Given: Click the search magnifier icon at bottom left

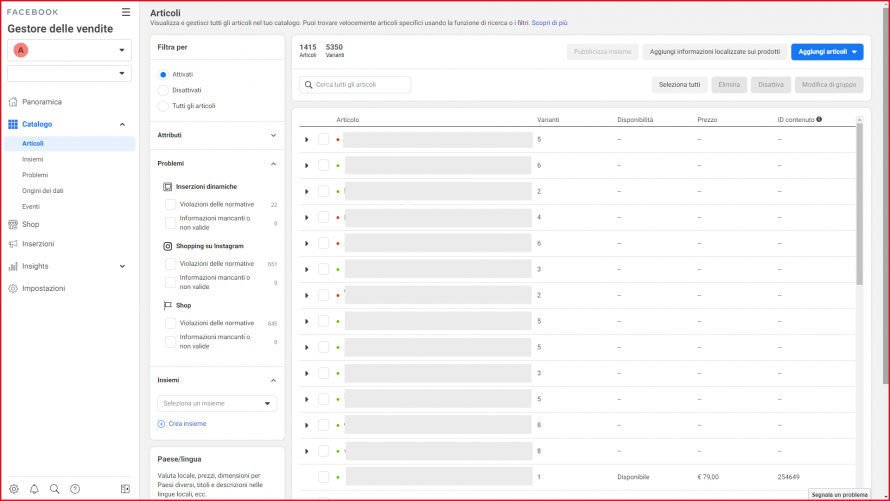Looking at the screenshot, I should (x=54, y=489).
